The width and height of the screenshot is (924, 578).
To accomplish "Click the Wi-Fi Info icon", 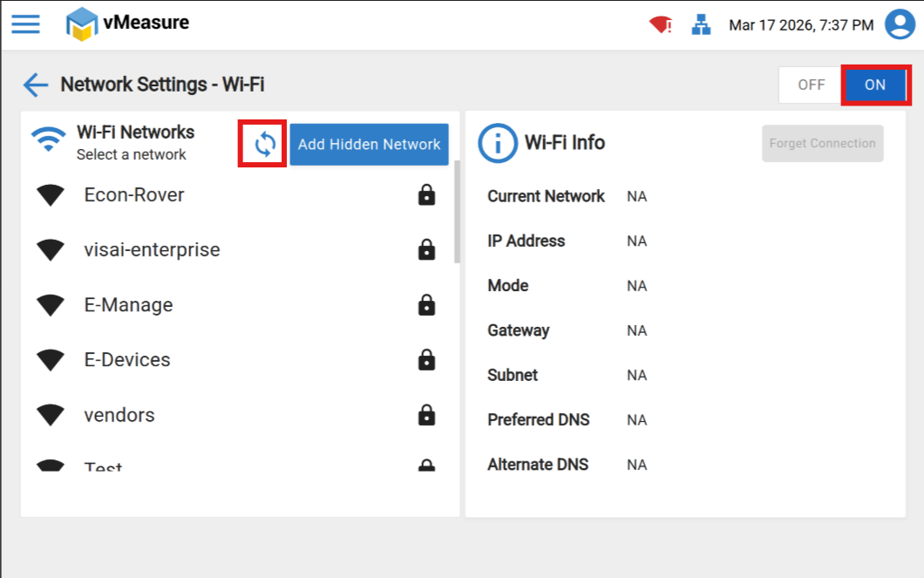I will 497,143.
